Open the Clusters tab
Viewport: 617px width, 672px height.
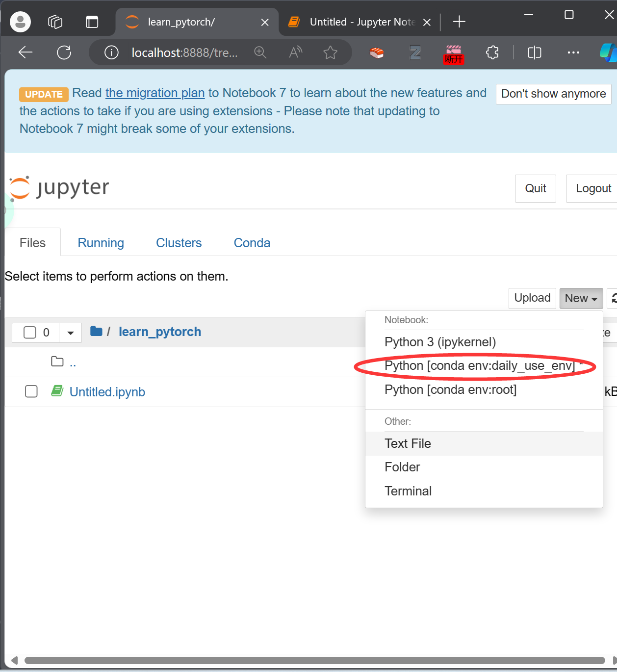tap(179, 243)
